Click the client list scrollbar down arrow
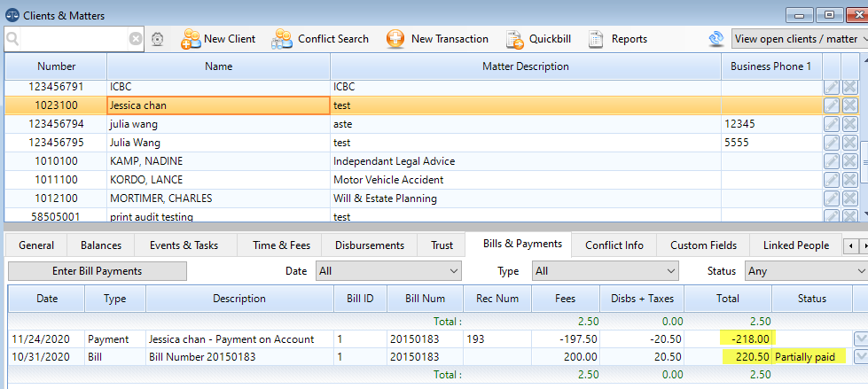Viewport: 868px width, 389px height. coord(864,214)
